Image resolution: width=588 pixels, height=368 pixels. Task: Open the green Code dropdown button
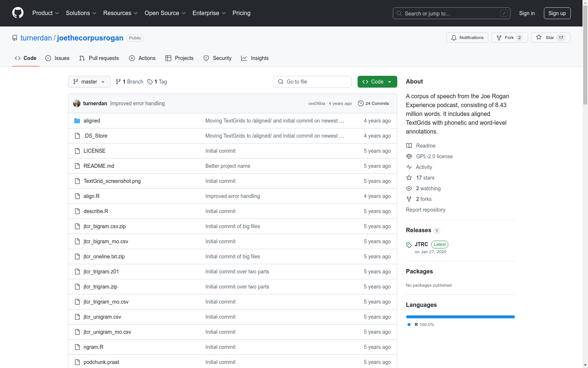tap(377, 82)
